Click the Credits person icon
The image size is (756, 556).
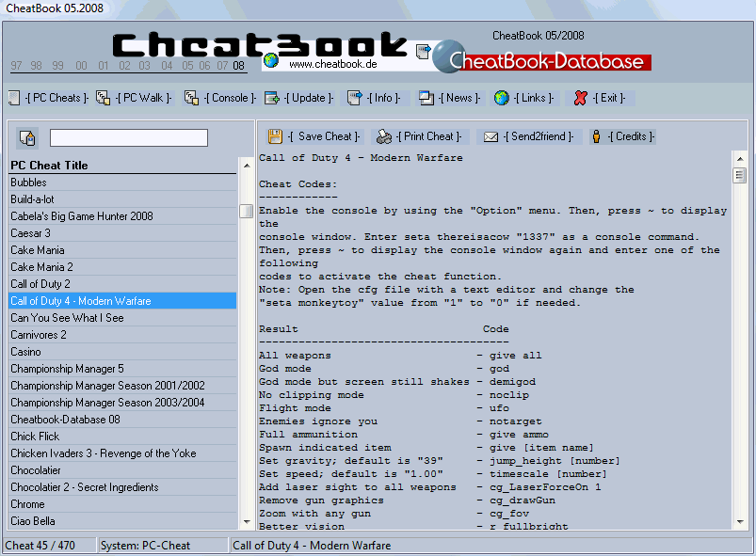point(596,136)
